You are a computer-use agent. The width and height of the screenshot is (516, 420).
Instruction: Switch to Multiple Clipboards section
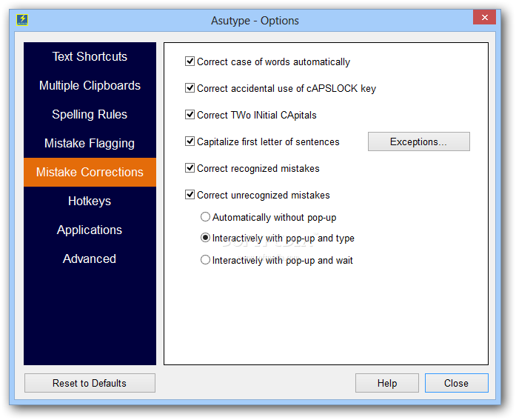click(x=90, y=86)
